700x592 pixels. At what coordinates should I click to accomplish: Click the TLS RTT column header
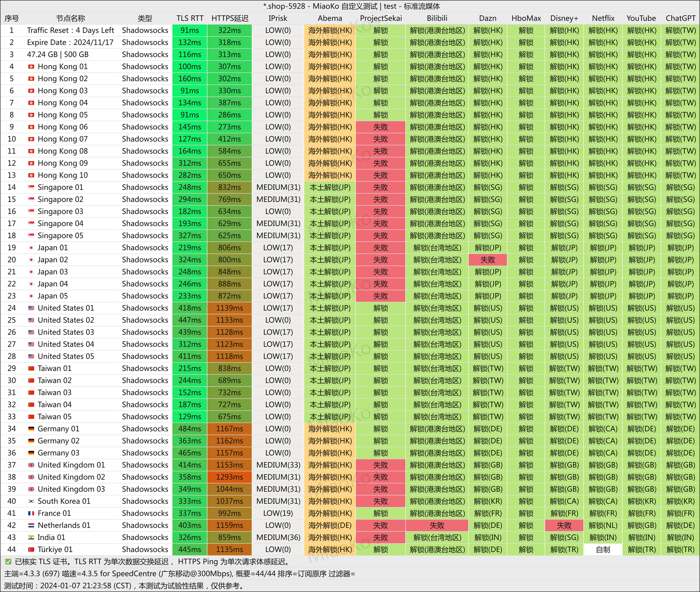coord(190,19)
